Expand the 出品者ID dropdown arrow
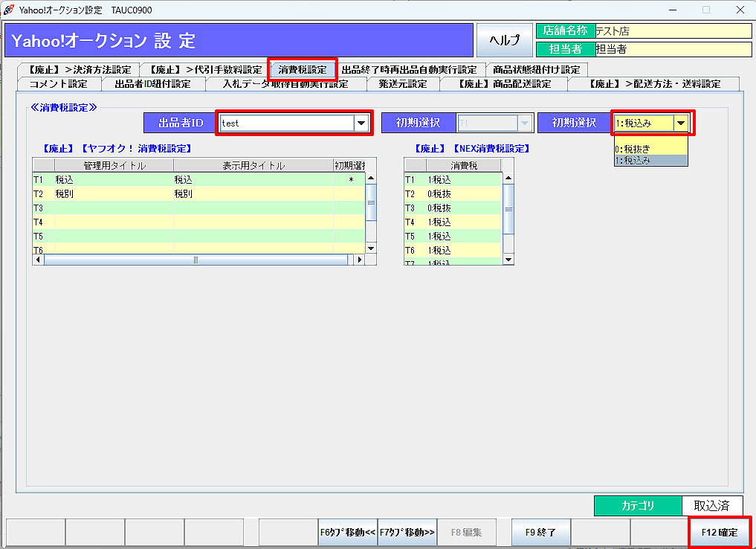 361,123
